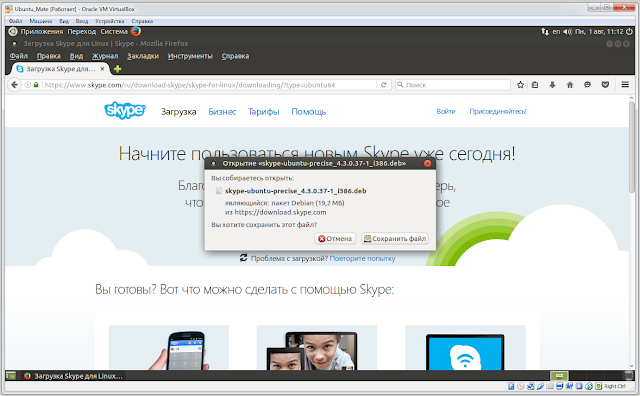
Task: Click the green padlock site security icon
Action: coord(36,85)
